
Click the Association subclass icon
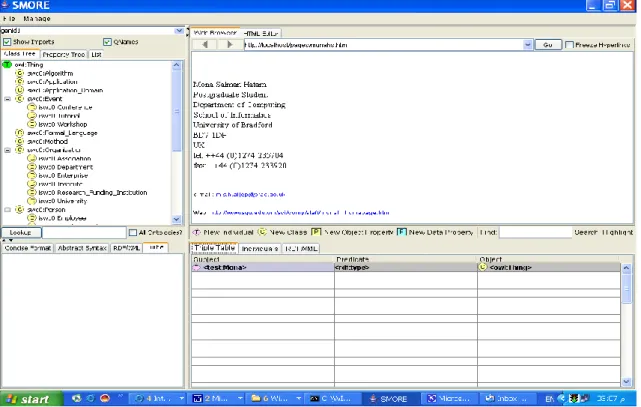point(32,159)
